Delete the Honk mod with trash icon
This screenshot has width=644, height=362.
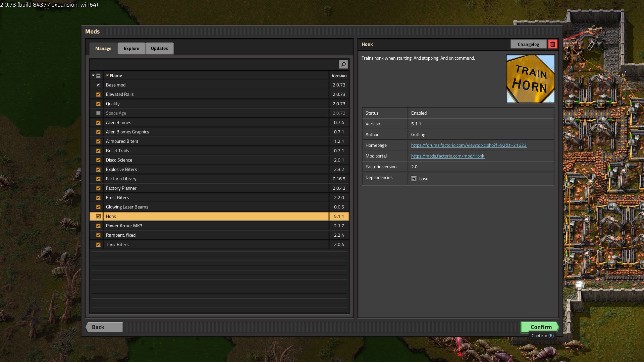(552, 44)
